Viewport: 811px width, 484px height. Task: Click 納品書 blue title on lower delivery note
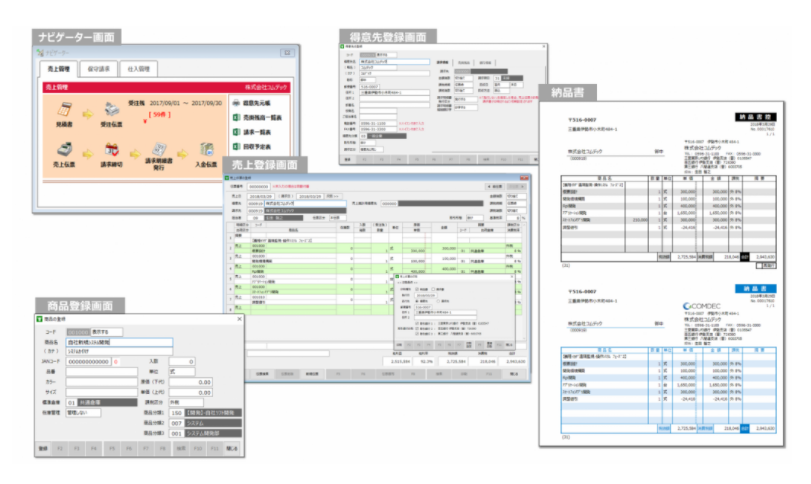(756, 289)
